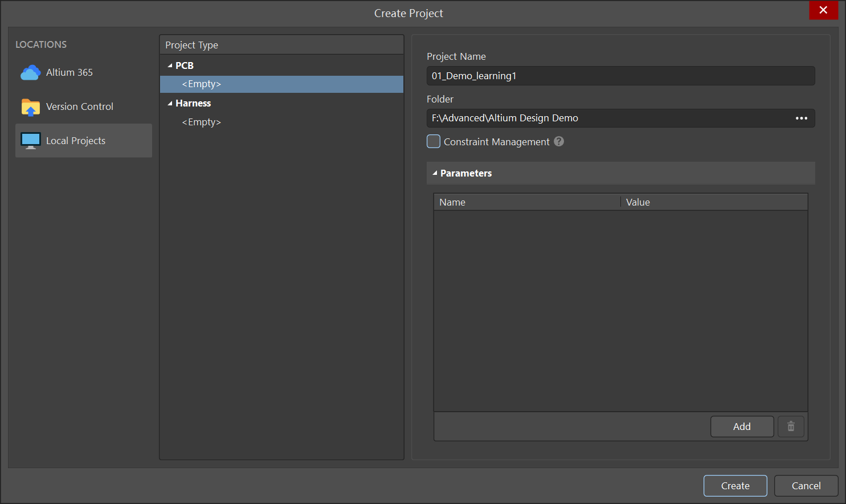Click the Version Control folder icon
Image resolution: width=846 pixels, height=504 pixels.
click(30, 107)
